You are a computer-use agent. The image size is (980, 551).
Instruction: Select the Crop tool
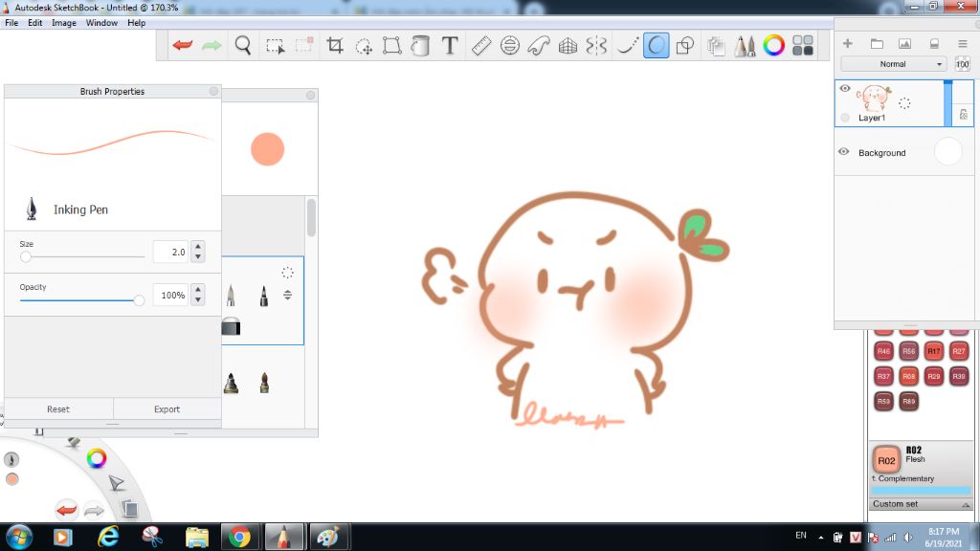pyautogui.click(x=335, y=45)
